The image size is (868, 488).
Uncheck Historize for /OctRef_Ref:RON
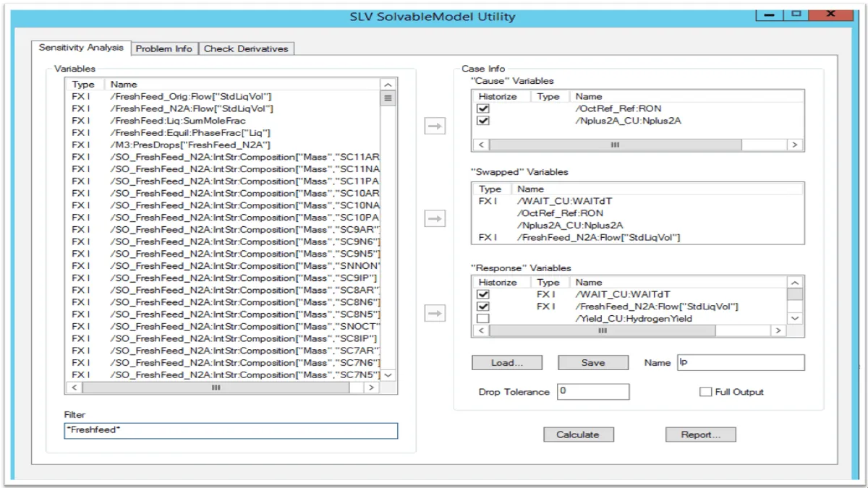pos(483,108)
